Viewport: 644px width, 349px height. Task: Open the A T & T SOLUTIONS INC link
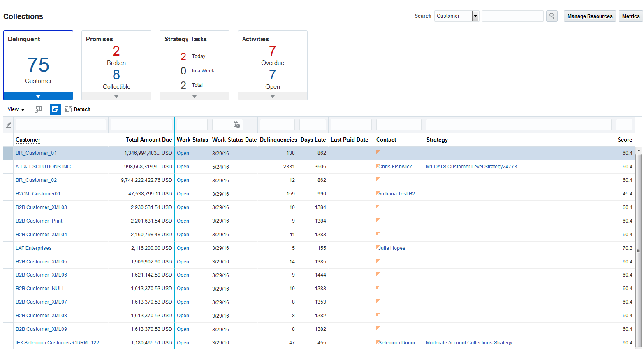pos(43,167)
